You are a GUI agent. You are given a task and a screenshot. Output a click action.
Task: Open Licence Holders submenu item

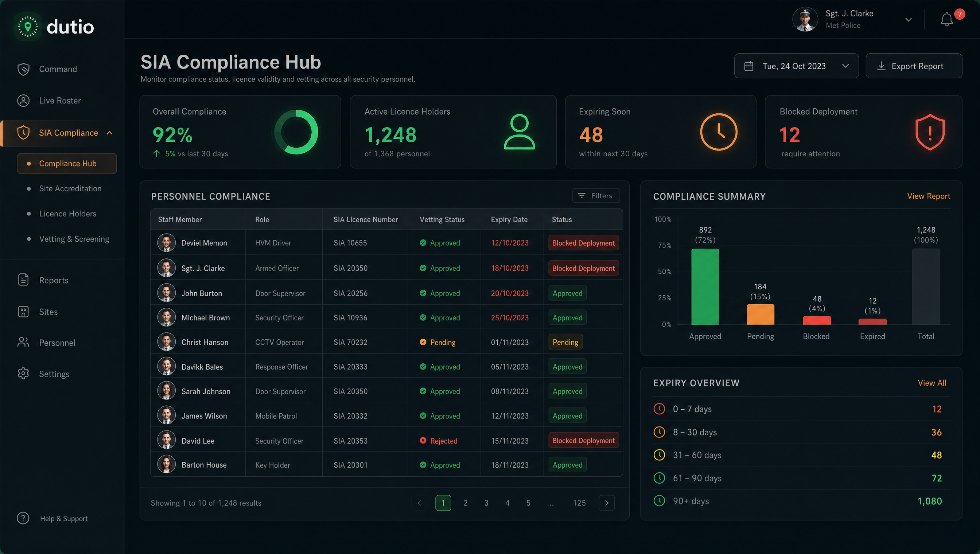click(x=68, y=214)
